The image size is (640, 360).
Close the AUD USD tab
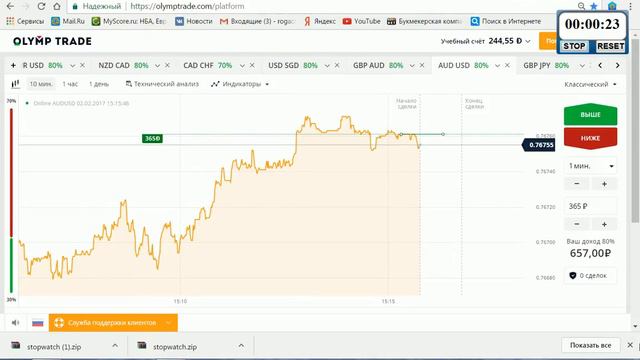pyautogui.click(x=507, y=65)
